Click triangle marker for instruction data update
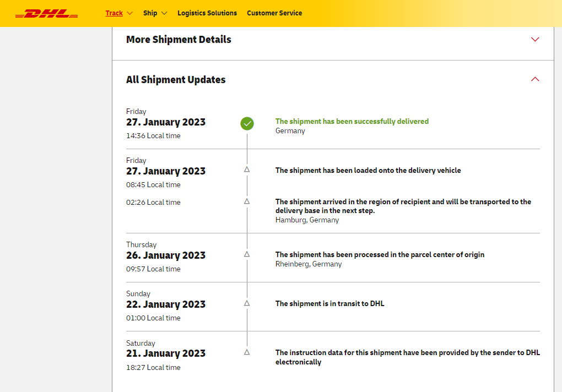This screenshot has height=392, width=562. 247,352
